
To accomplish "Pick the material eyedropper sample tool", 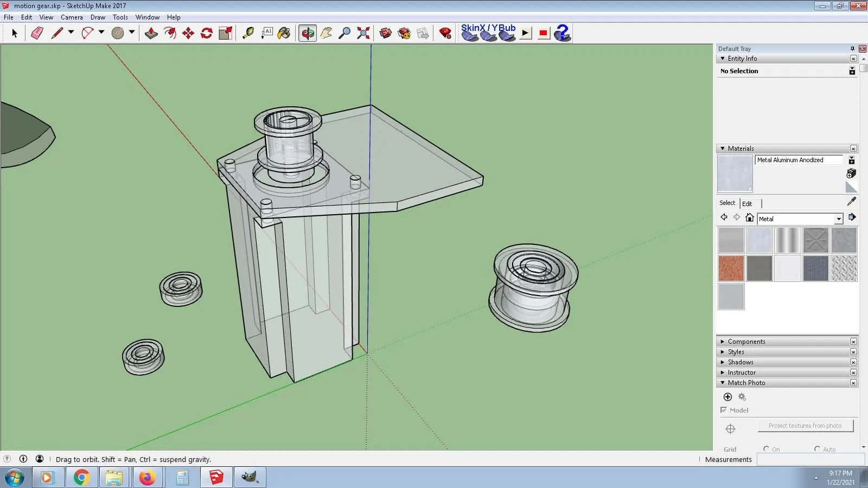I will [x=851, y=202].
